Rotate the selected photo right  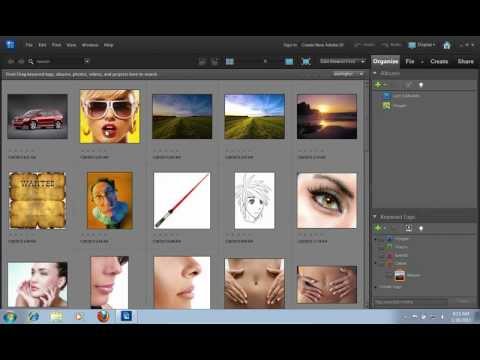(214, 61)
